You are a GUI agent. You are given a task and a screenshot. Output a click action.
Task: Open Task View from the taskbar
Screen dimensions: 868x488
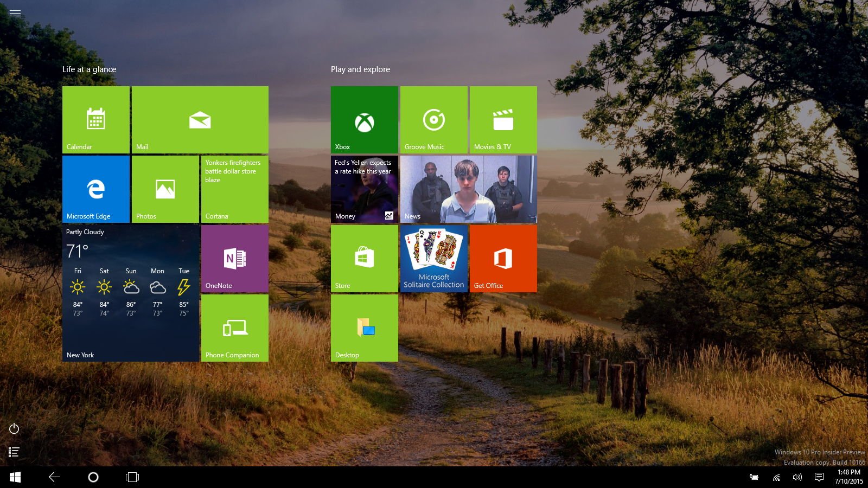(132, 477)
